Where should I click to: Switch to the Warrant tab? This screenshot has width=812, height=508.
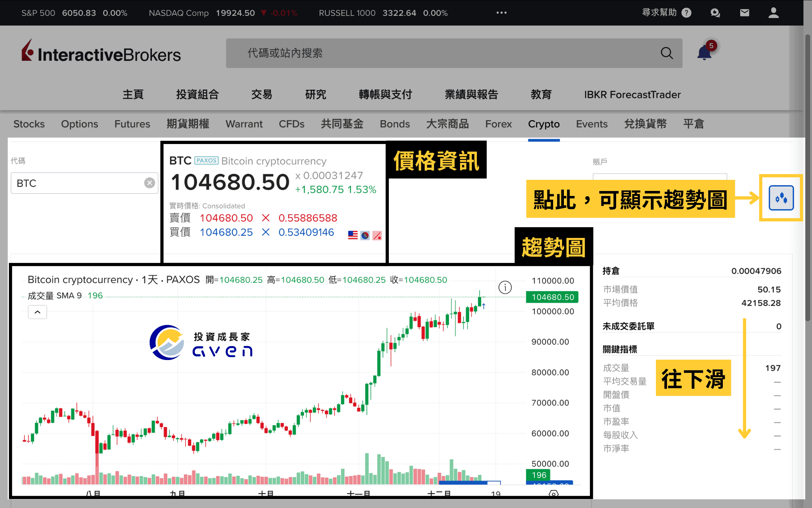point(244,124)
